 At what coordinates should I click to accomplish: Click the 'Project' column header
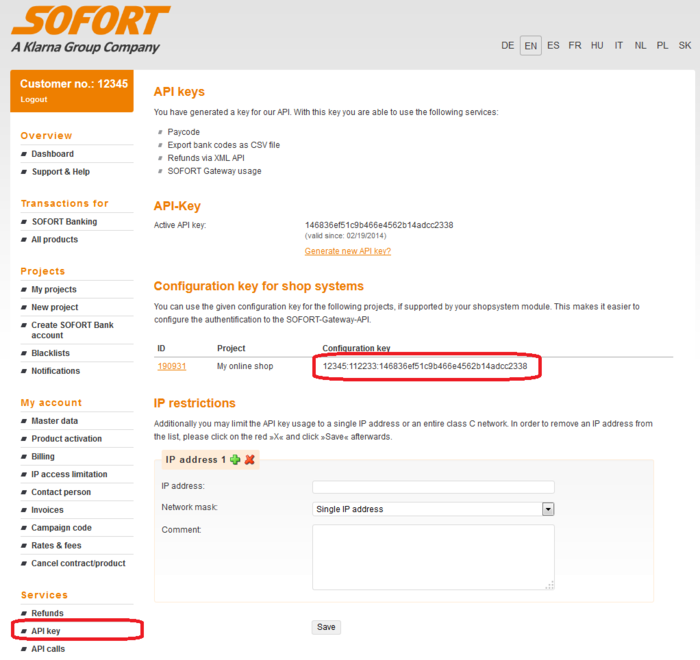[x=231, y=348]
